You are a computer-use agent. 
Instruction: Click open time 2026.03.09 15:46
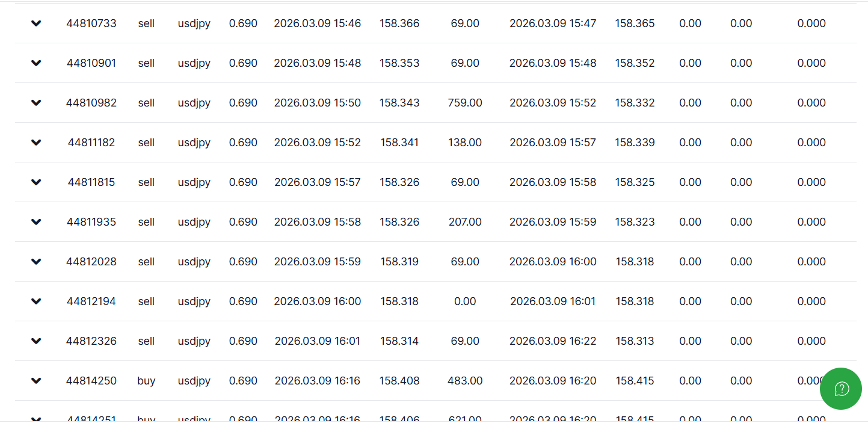[x=317, y=23]
